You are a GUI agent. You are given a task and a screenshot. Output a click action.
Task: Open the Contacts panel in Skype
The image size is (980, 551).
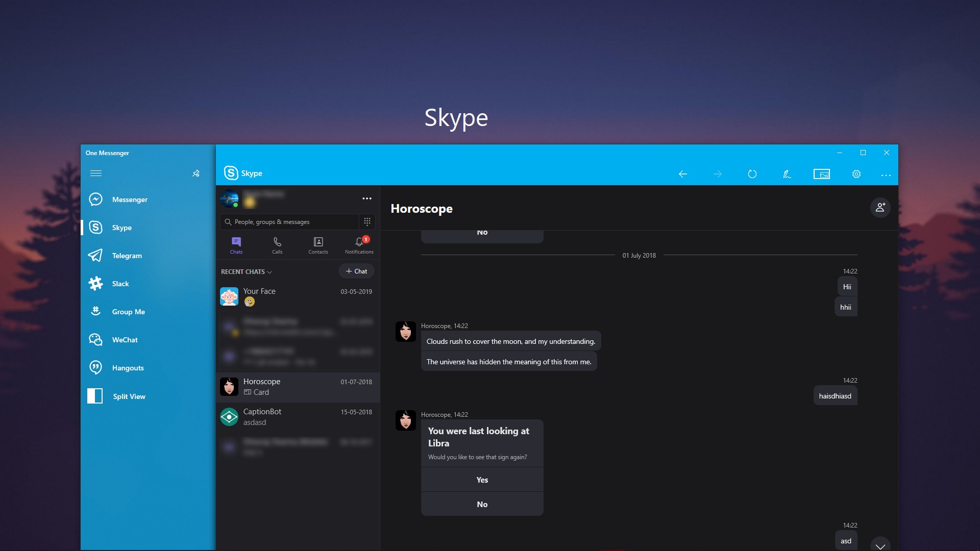[318, 245]
